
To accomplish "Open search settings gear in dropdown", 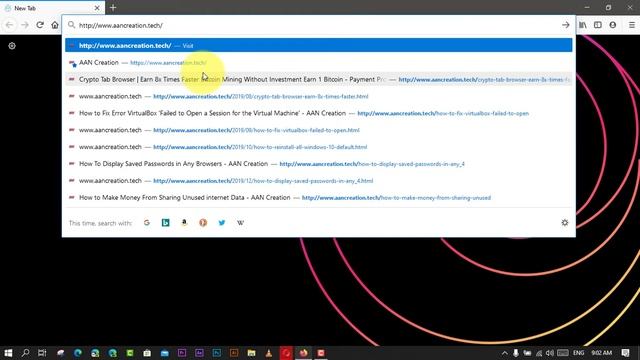I will (x=564, y=222).
